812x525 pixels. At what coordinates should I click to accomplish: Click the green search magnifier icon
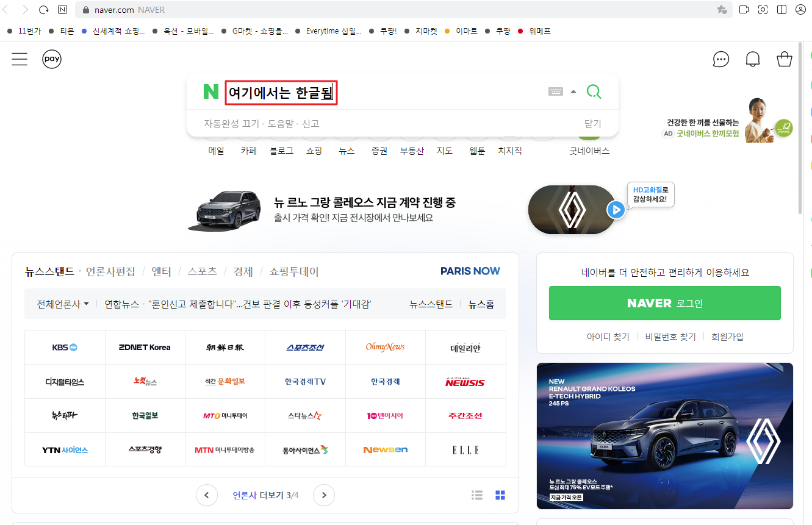(x=594, y=91)
